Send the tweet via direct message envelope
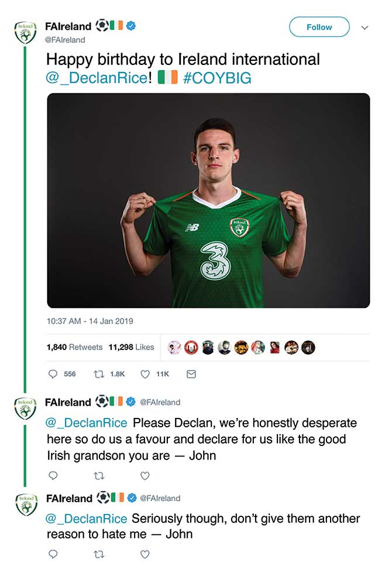 191,373
